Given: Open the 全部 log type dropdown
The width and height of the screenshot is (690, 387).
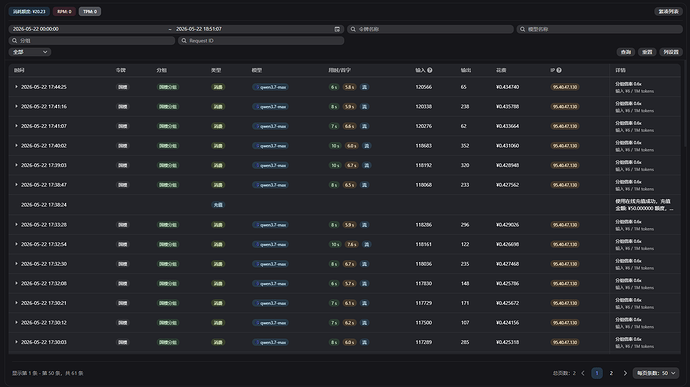Looking at the screenshot, I should (x=29, y=52).
